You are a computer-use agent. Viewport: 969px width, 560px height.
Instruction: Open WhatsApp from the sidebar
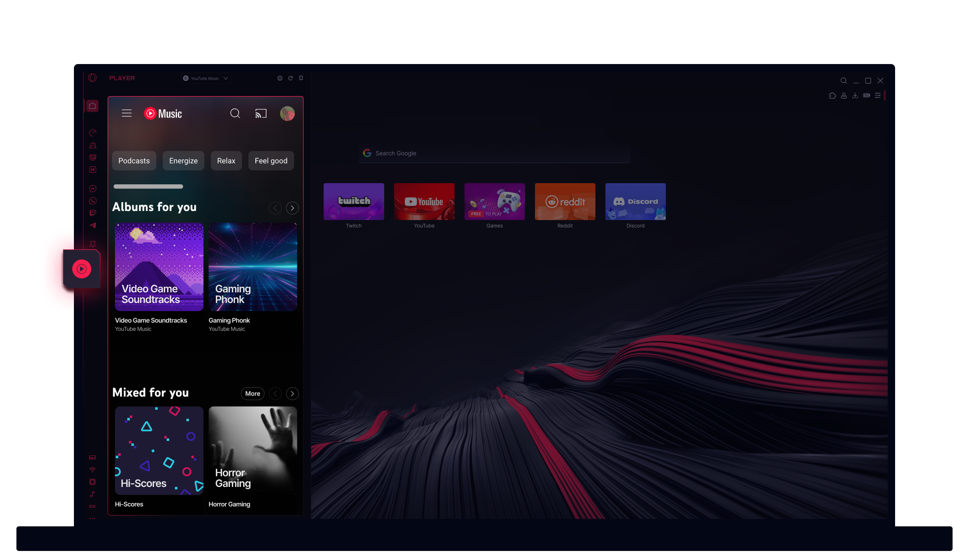coord(92,201)
